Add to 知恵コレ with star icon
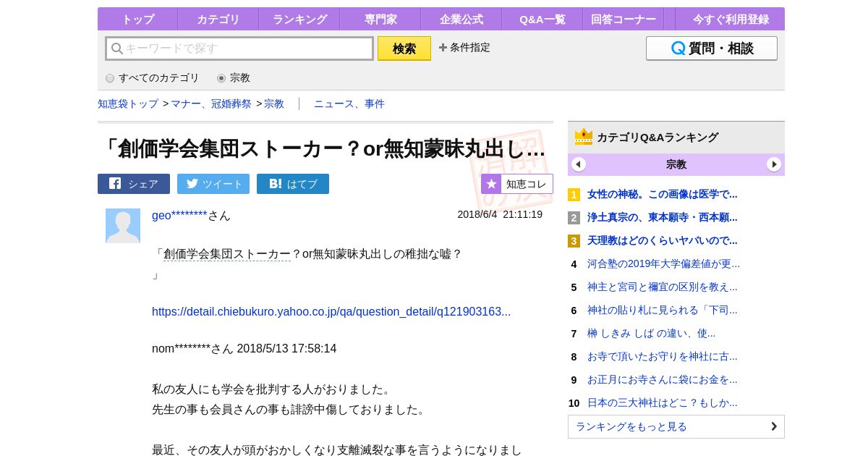Image resolution: width=868 pixels, height=456 pixels. 517,184
